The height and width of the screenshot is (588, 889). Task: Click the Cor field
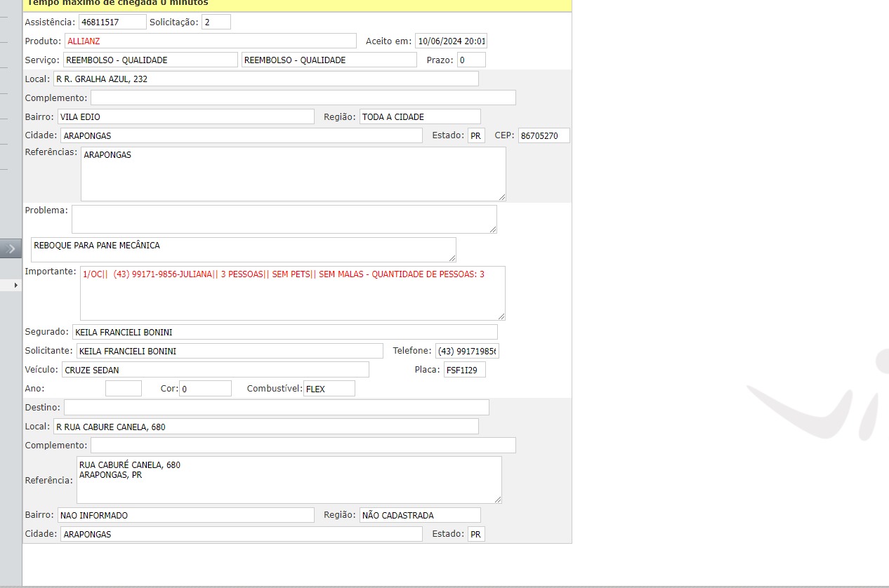[205, 389]
